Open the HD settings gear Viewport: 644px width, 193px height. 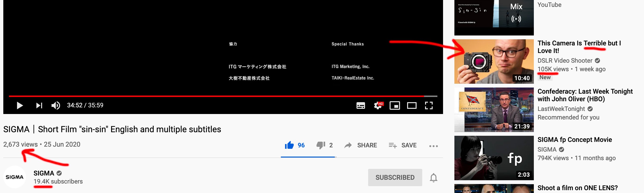tap(378, 105)
